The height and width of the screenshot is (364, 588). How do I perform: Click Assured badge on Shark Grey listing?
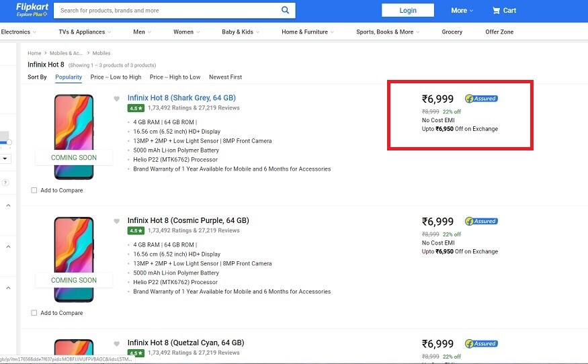[482, 99]
